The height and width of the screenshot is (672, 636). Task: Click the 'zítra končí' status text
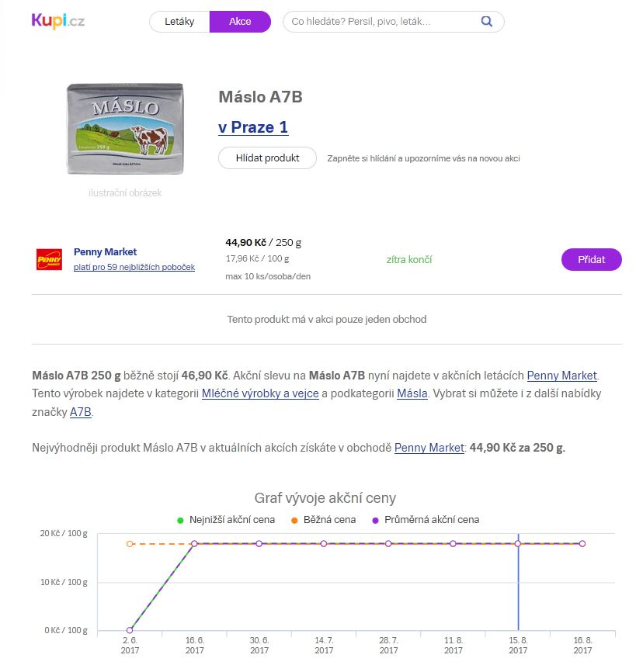(x=409, y=260)
